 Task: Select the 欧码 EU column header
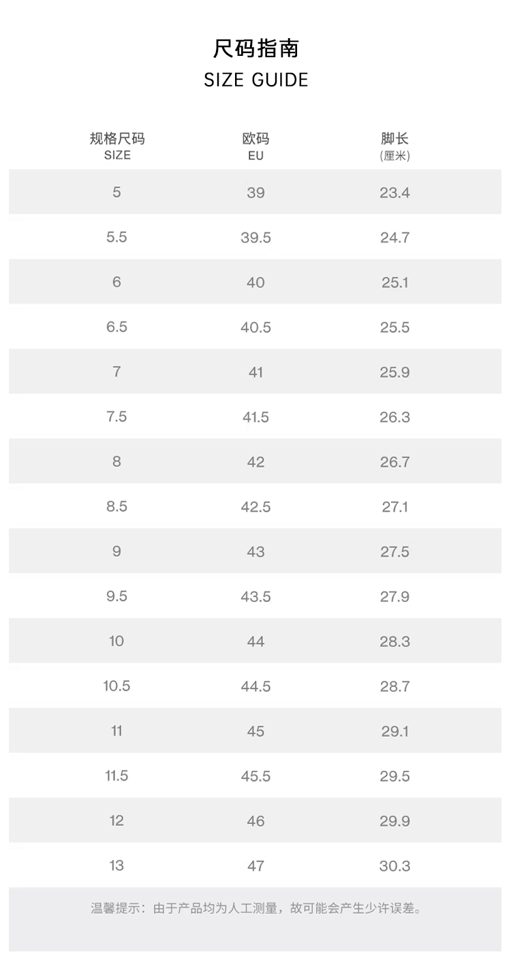[255, 146]
